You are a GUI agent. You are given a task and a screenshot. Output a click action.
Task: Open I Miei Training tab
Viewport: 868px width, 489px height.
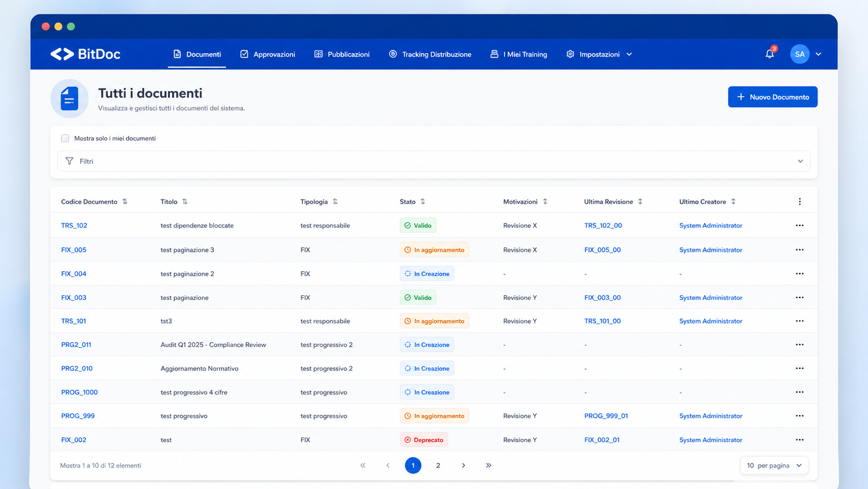pyautogui.click(x=519, y=54)
